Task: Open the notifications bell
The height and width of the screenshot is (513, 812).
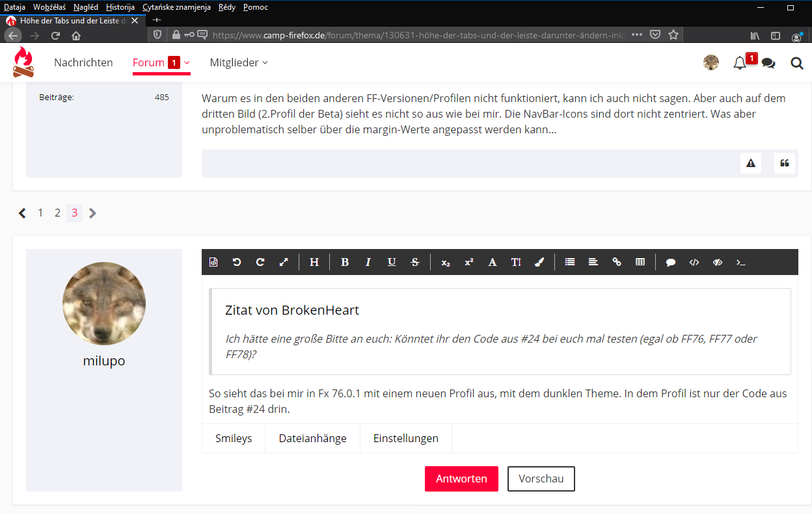Action: [x=740, y=63]
